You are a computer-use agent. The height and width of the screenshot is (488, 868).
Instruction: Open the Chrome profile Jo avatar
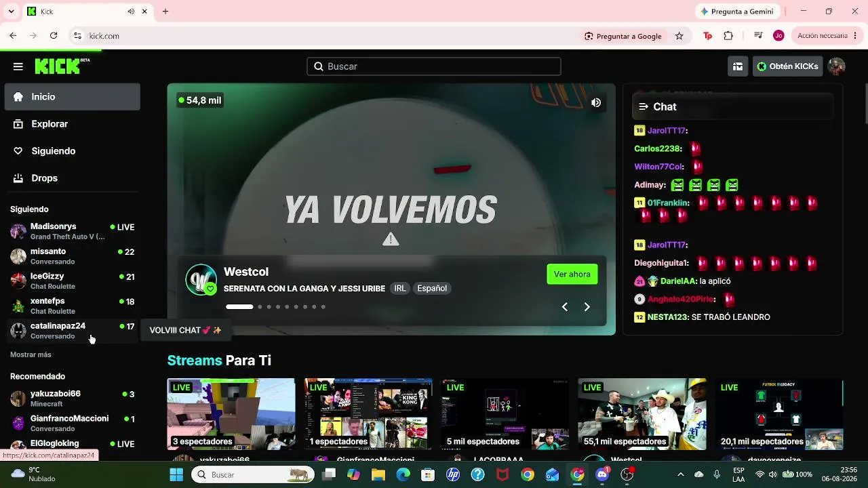click(x=778, y=36)
